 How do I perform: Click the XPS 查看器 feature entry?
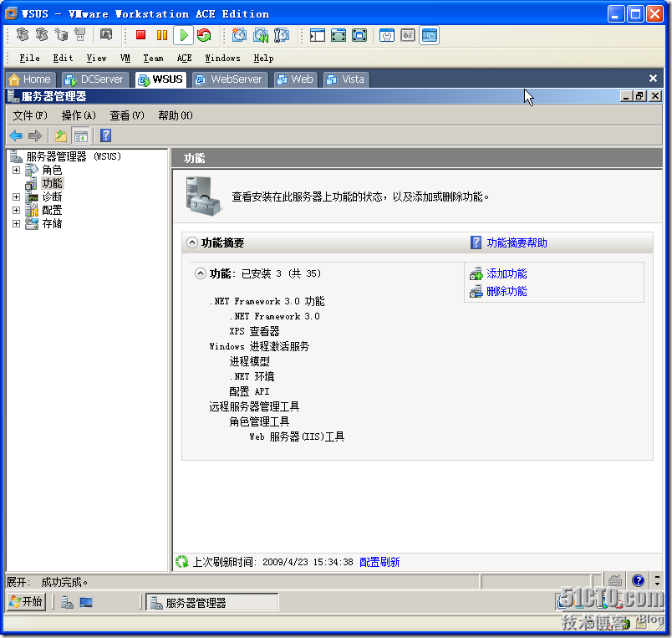pyautogui.click(x=254, y=331)
